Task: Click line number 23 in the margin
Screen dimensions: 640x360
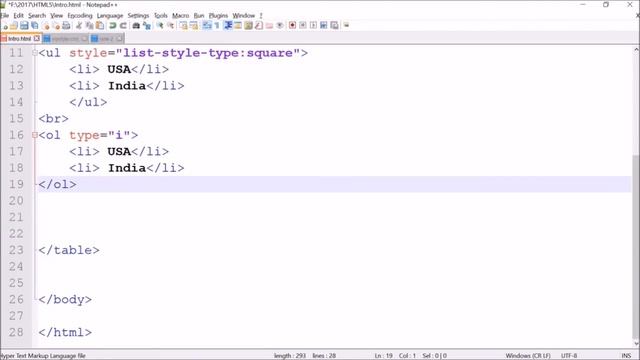Action: click(x=16, y=250)
